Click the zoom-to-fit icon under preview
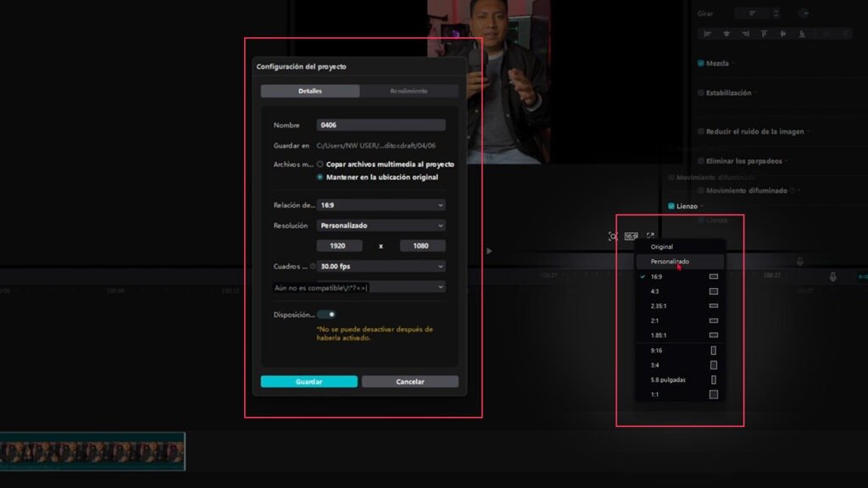Image resolution: width=868 pixels, height=488 pixels. (613, 236)
